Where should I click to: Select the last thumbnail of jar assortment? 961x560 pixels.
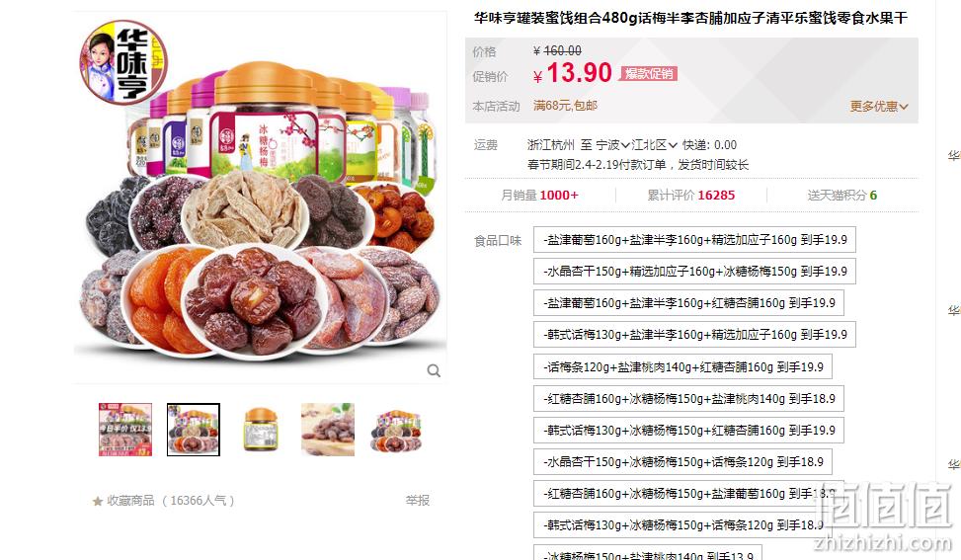[396, 430]
